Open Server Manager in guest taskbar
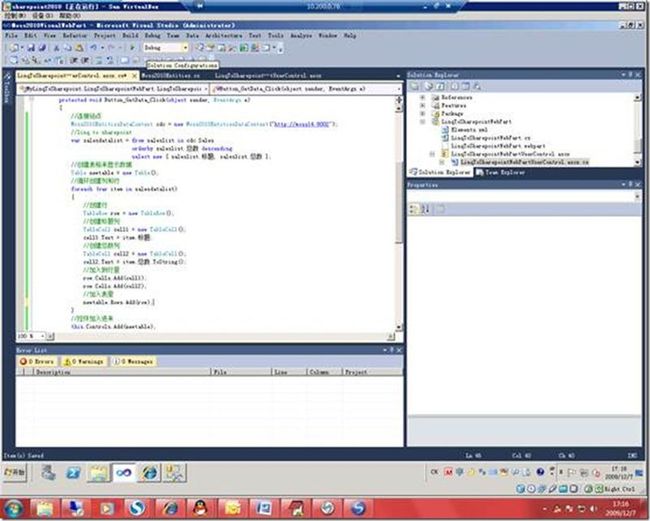 pos(49,473)
